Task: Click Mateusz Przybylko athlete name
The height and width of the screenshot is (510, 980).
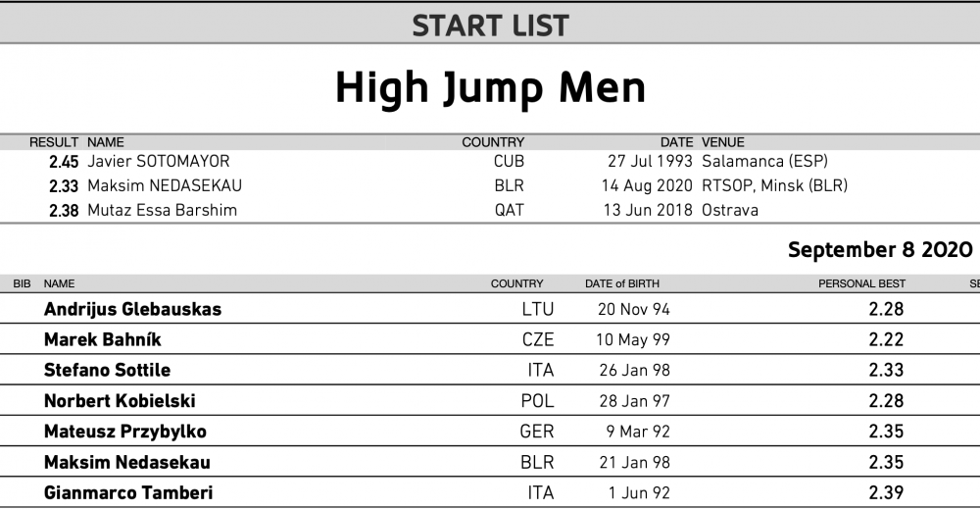Action: pyautogui.click(x=125, y=432)
